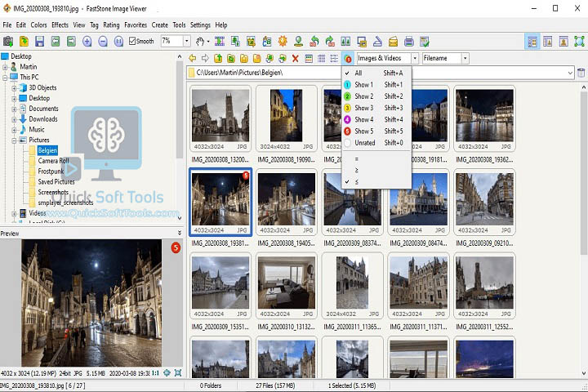Select the less-or-equal (≤) comparison option
This screenshot has width=588, height=392.
click(376, 181)
